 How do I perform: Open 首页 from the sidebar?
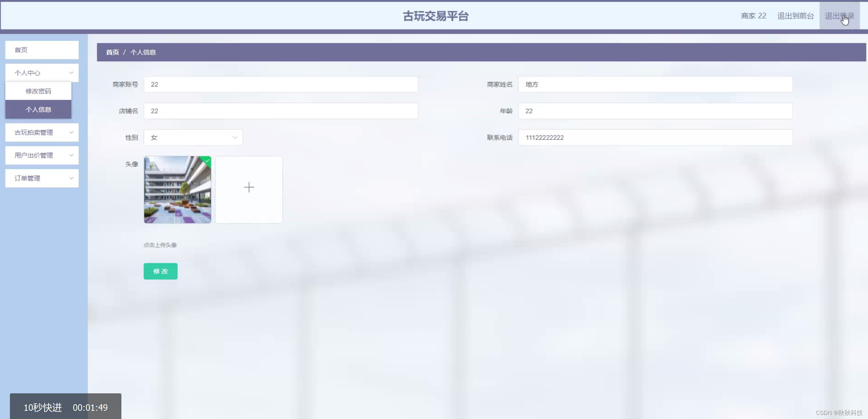(x=42, y=50)
